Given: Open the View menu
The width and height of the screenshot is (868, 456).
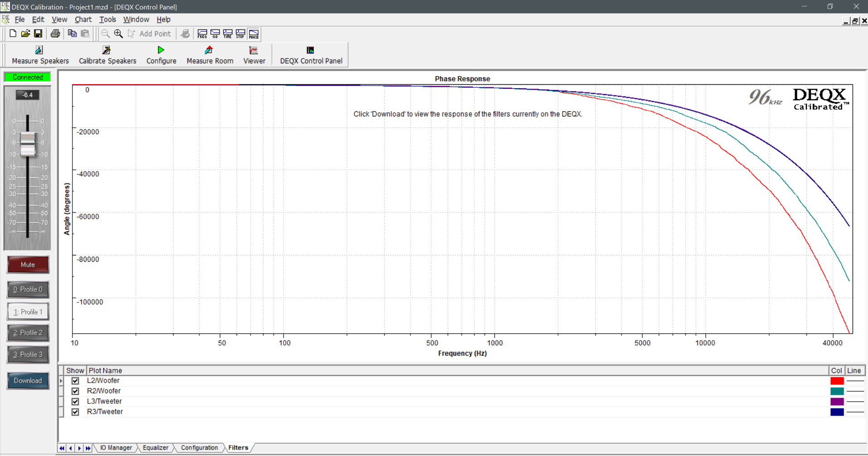Looking at the screenshot, I should click(x=59, y=19).
